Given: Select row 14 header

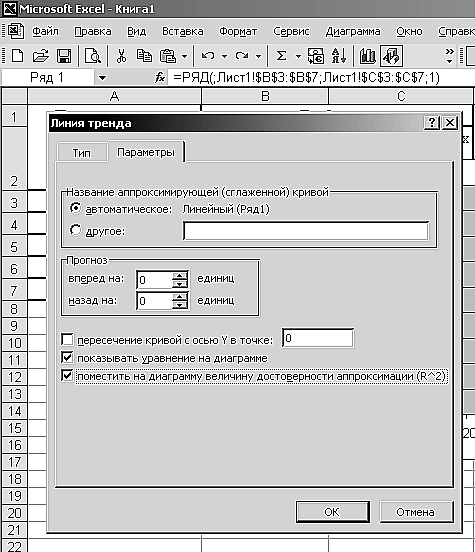Looking at the screenshot, I should click(x=14, y=411).
